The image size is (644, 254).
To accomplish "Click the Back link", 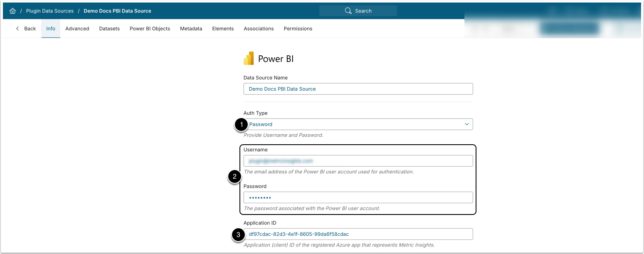I will coord(30,29).
